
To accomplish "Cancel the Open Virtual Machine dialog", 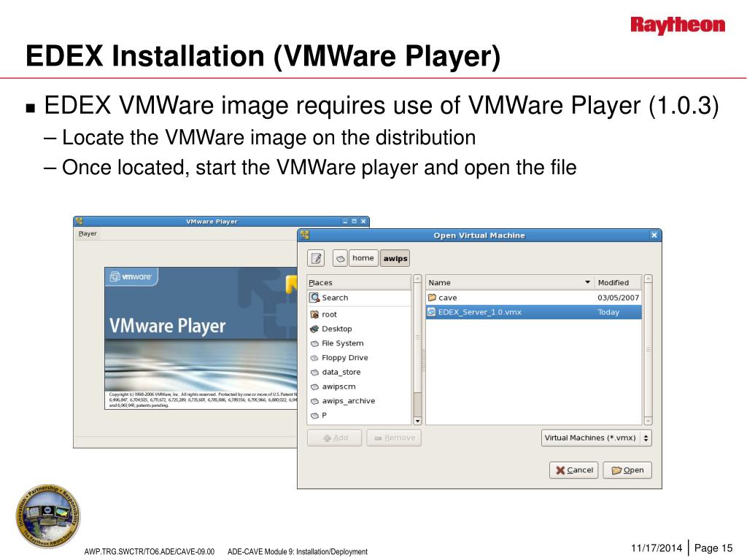I will point(573,470).
